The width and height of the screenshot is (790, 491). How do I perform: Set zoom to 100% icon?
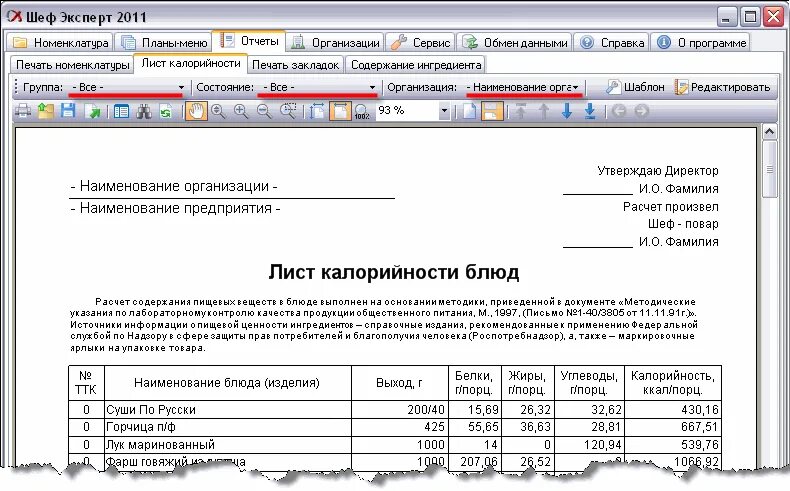(x=362, y=111)
